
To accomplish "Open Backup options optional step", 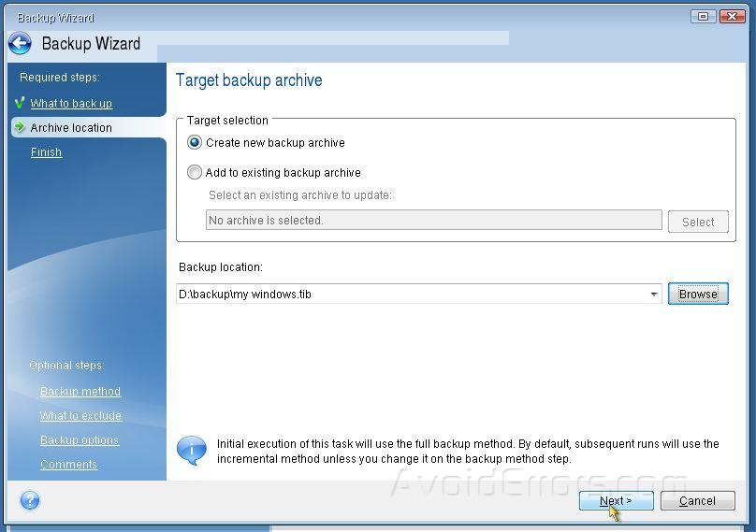I will 80,440.
